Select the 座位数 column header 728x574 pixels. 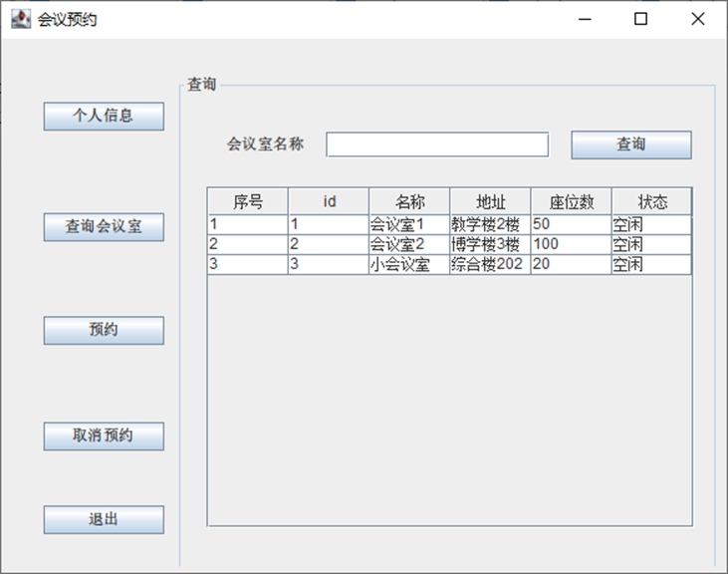tap(571, 201)
